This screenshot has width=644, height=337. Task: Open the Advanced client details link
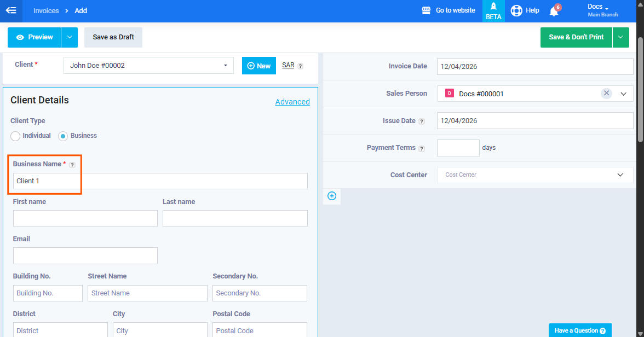click(x=292, y=102)
